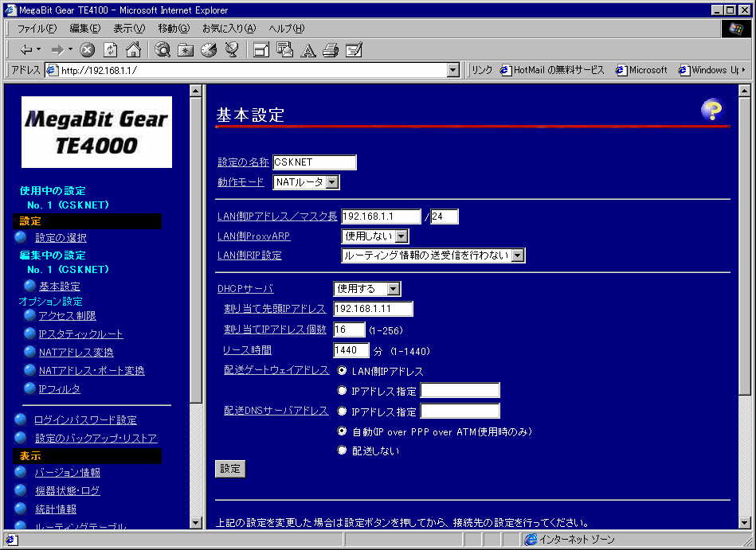
Task: Click the Refresh page icon
Action: [x=111, y=49]
